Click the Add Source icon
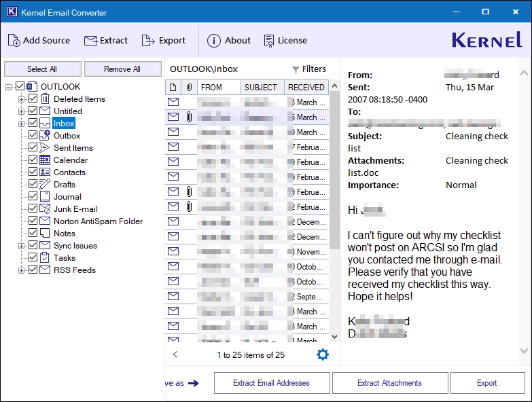This screenshot has height=402, width=532. 14,40
